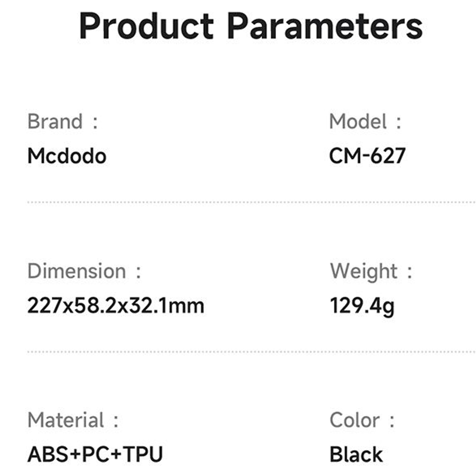
Task: Select the Mcdodo brand value
Action: click(x=67, y=156)
